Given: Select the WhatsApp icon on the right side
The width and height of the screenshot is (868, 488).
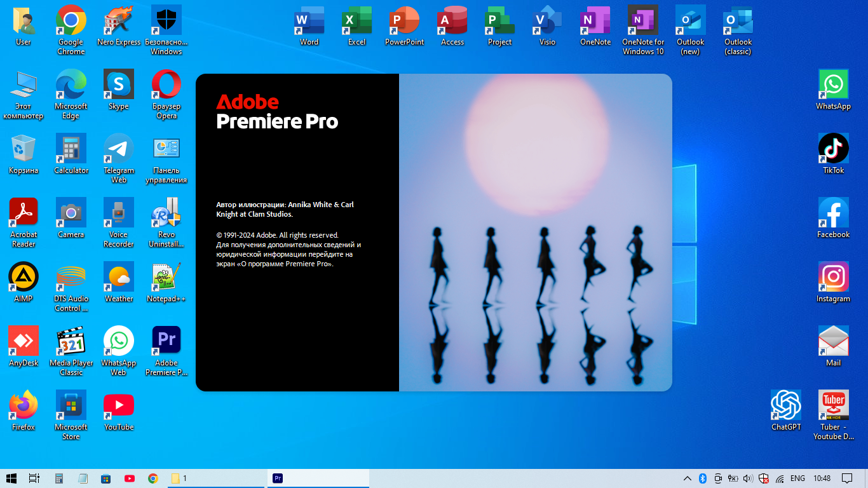Looking at the screenshot, I should [834, 90].
